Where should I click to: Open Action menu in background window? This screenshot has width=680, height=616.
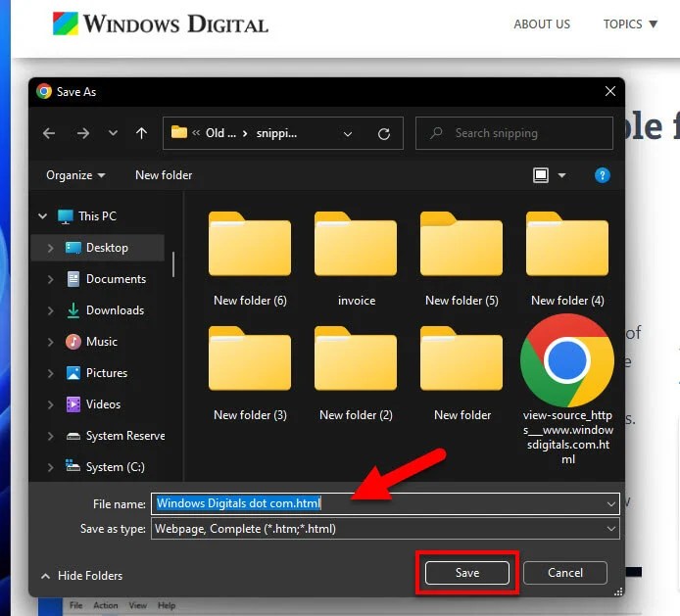click(x=106, y=605)
